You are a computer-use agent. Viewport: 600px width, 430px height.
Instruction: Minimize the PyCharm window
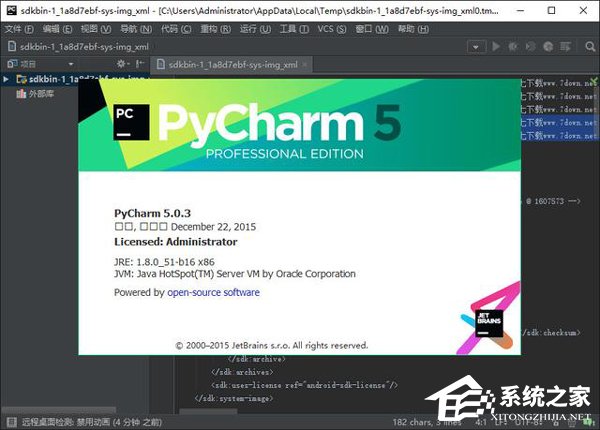520,10
